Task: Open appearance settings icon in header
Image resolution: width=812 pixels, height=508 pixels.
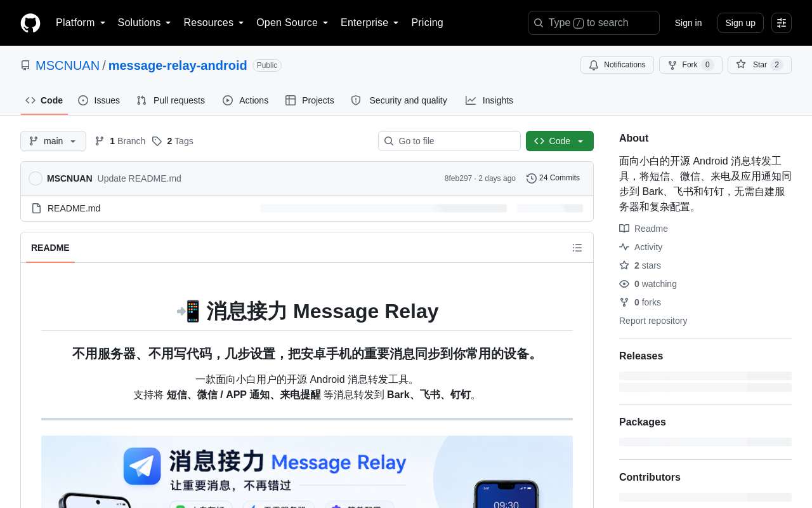Action: [782, 23]
